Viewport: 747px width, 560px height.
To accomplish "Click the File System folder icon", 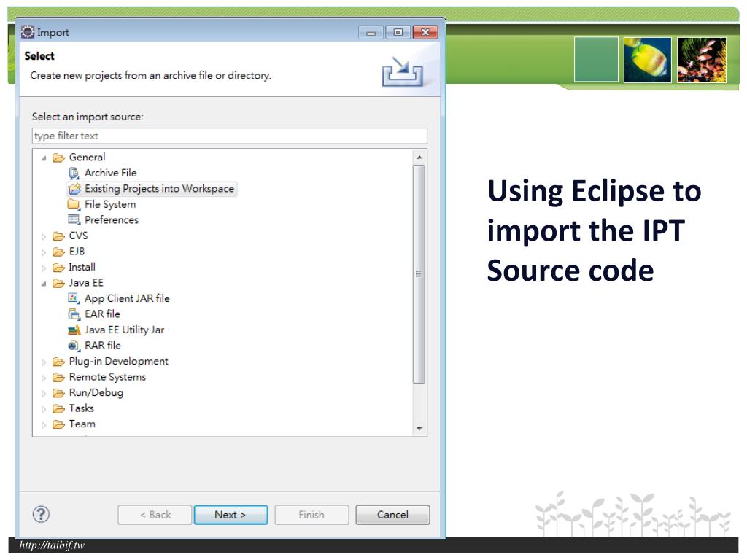I will (74, 205).
